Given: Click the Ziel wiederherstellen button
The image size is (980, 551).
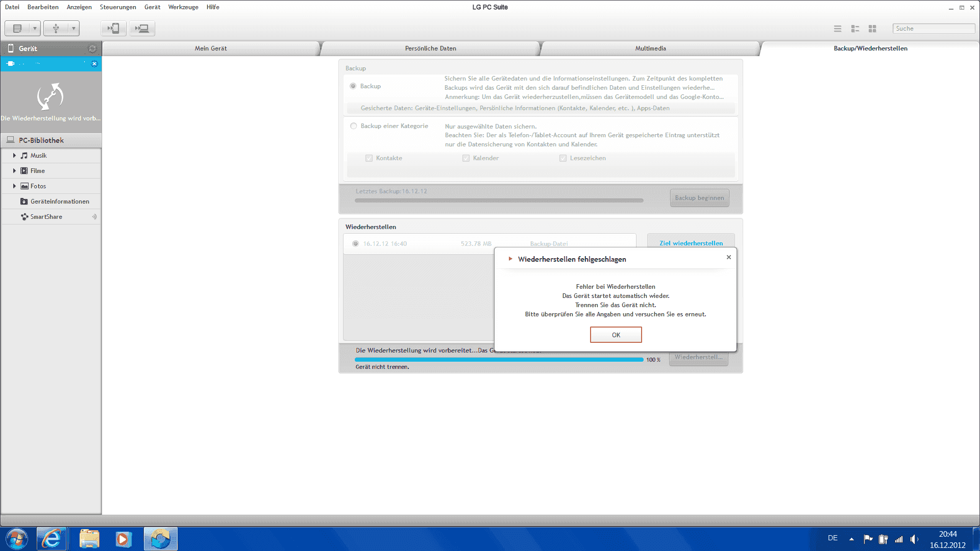Looking at the screenshot, I should pos(691,243).
